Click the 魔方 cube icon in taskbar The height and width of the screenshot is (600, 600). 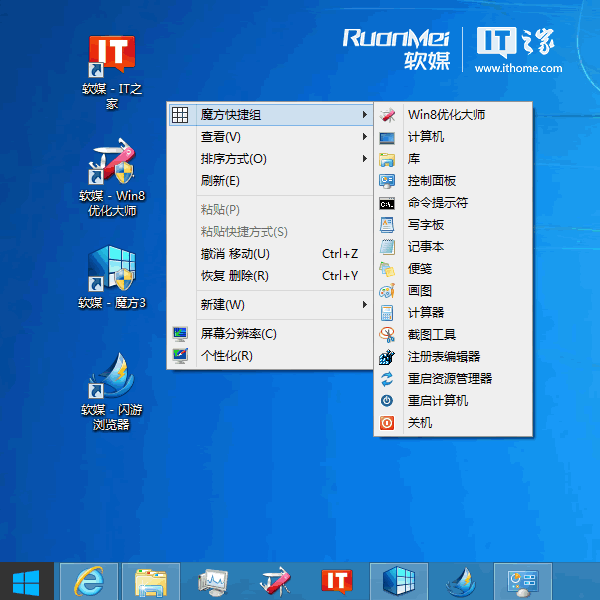pos(398,581)
